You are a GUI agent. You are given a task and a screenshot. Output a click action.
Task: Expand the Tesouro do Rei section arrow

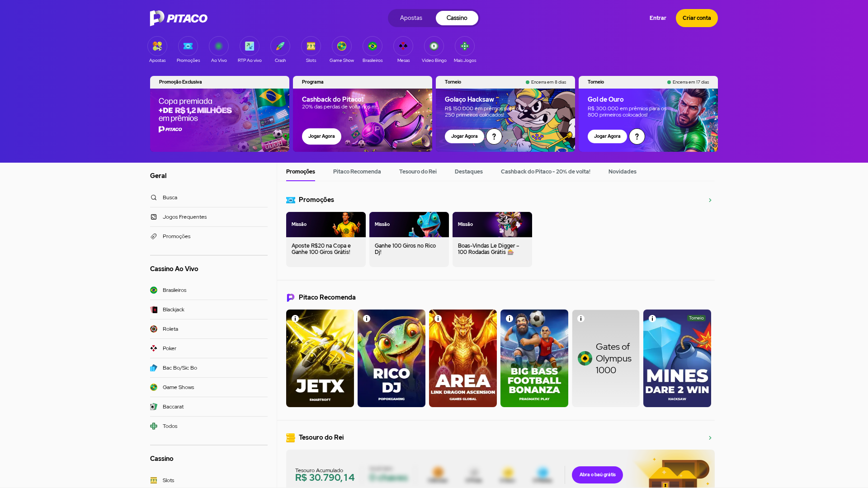tap(710, 438)
